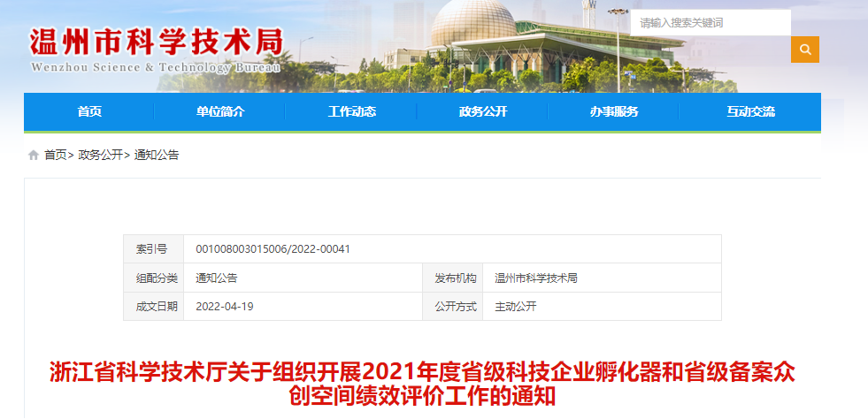Click the 主动公开 value cell
The width and height of the screenshot is (868, 419).
pos(602,306)
